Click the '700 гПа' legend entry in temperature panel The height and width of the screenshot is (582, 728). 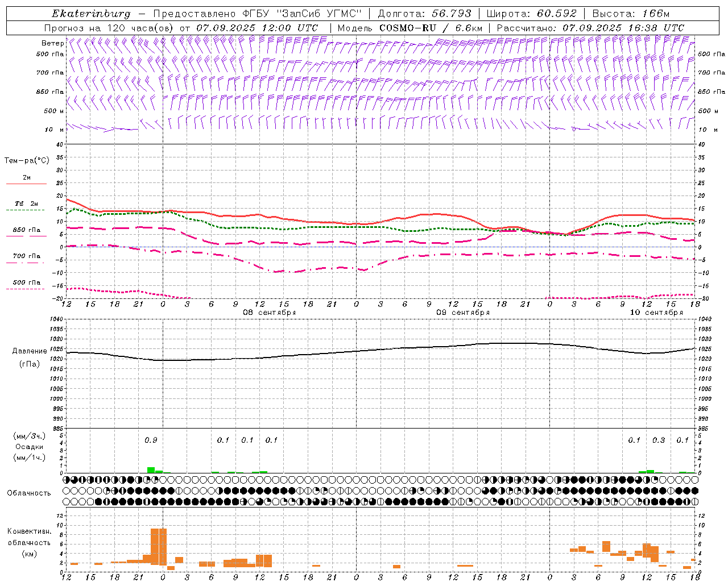tap(27, 256)
